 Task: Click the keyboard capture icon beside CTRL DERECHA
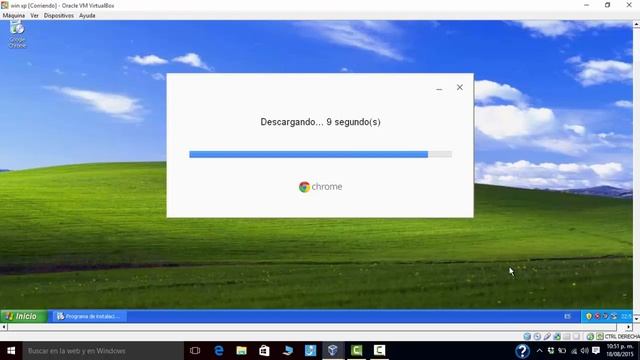[x=600, y=337]
